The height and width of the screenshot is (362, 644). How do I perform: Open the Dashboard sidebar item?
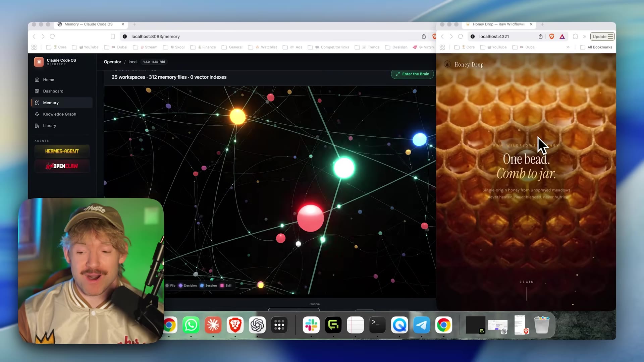click(x=62, y=91)
